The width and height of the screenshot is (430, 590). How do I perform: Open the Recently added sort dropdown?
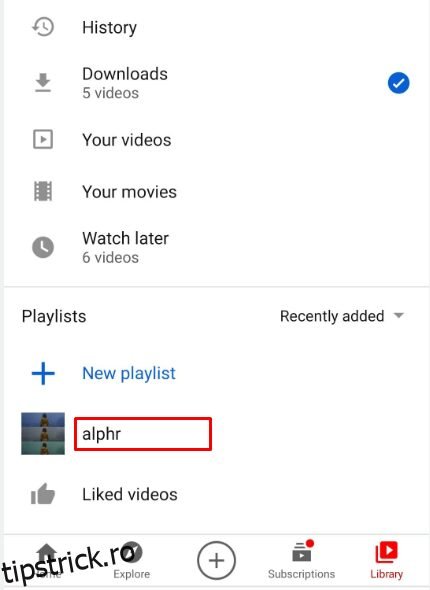coord(342,316)
